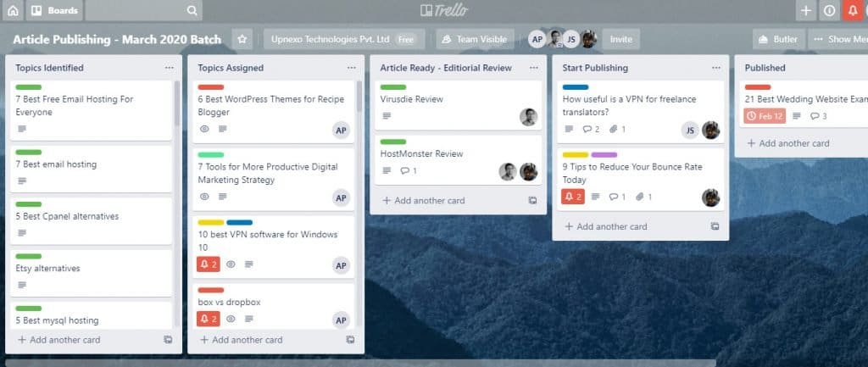
Task: Create from template in Topics Identified list
Action: click(x=168, y=340)
